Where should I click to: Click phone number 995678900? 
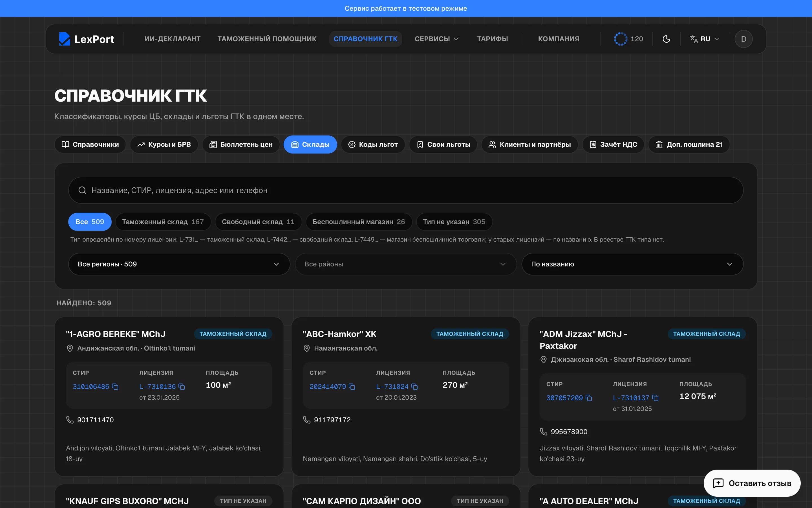point(569,432)
